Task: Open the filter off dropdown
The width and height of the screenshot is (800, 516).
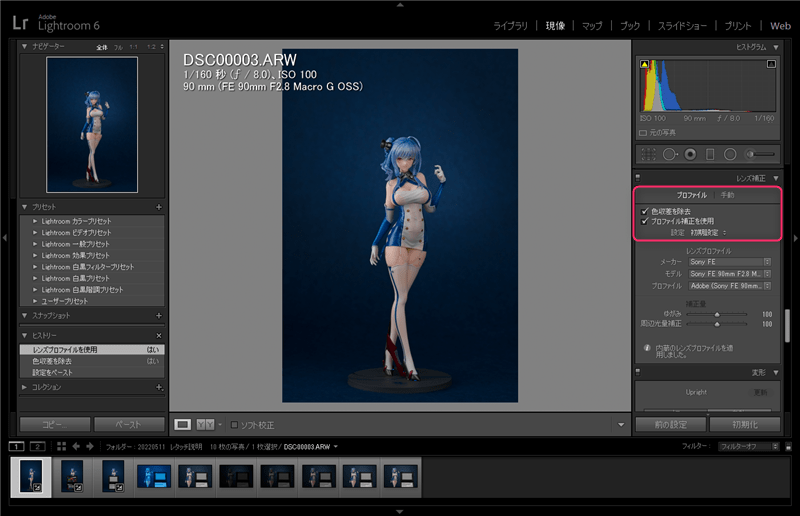Action: (748, 447)
